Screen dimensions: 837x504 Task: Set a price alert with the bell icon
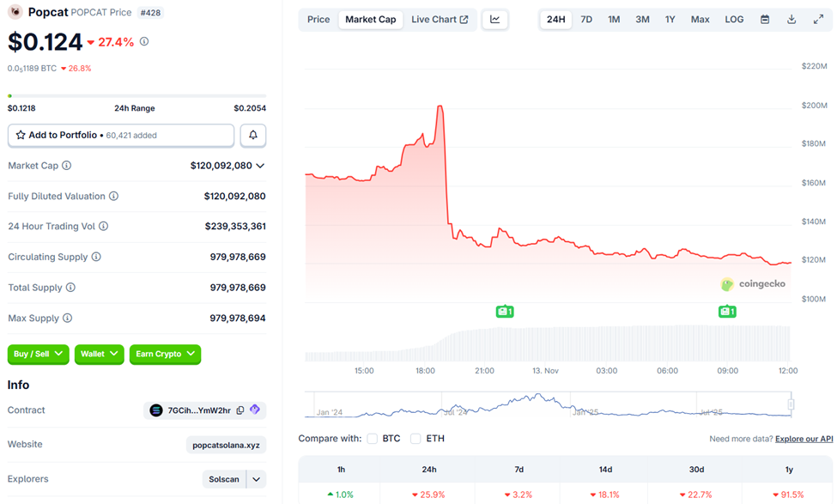[252, 135]
